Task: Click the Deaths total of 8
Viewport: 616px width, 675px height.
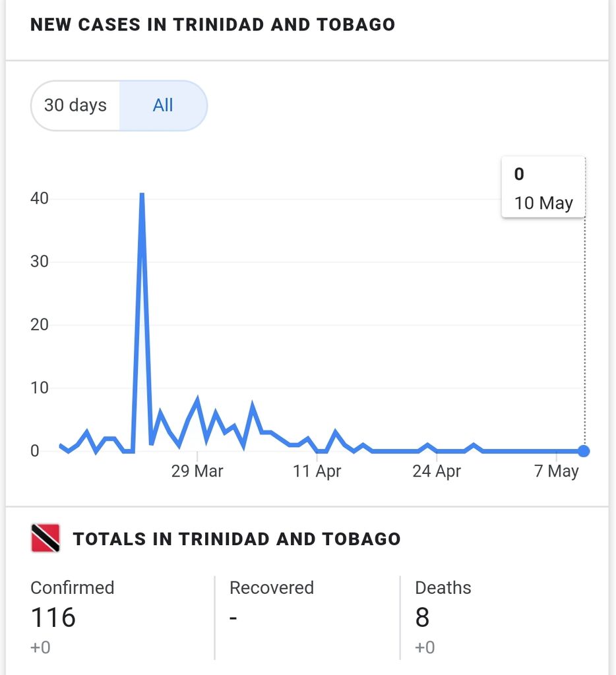Action: (x=422, y=617)
